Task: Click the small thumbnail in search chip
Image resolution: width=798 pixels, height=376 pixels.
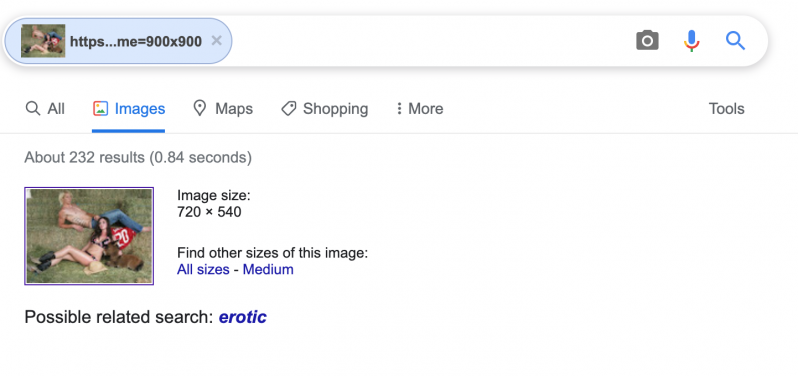Action: [x=43, y=41]
